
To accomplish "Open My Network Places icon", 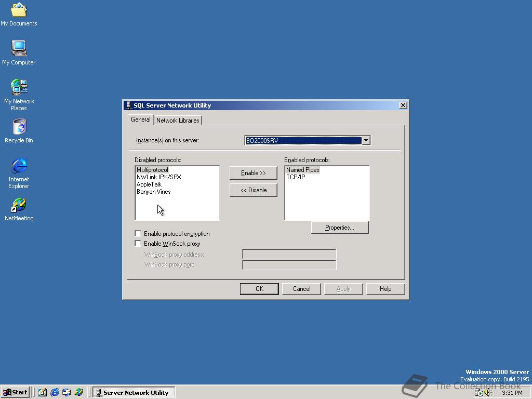I will (x=19, y=95).
